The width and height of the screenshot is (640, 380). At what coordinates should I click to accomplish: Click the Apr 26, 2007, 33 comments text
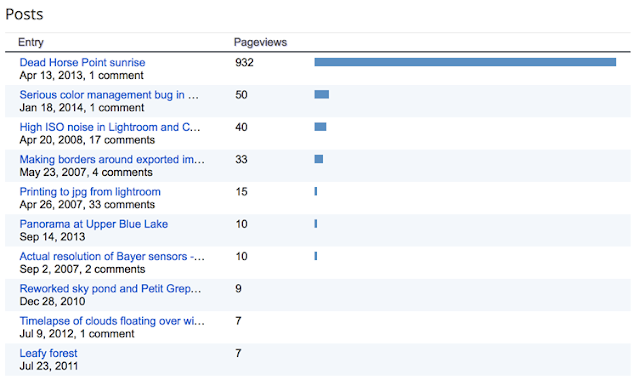(x=87, y=204)
